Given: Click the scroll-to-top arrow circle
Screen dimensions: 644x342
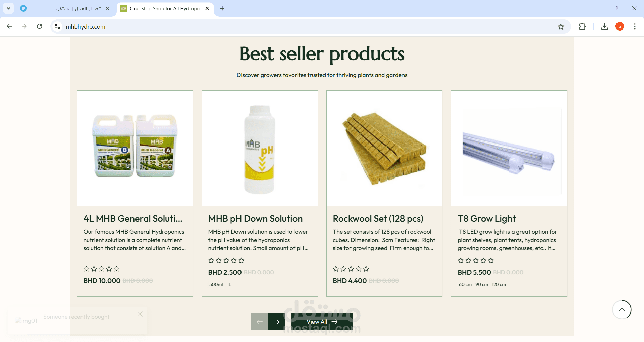Looking at the screenshot, I should click(x=622, y=309).
